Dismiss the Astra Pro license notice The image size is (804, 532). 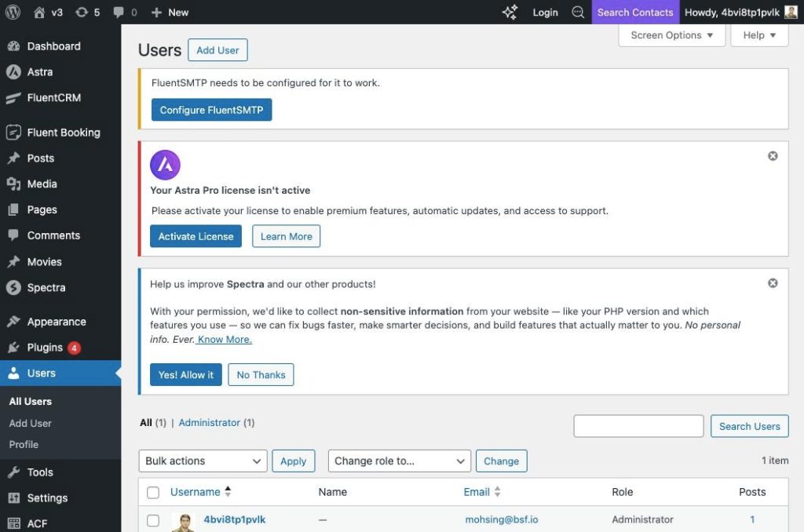773,156
